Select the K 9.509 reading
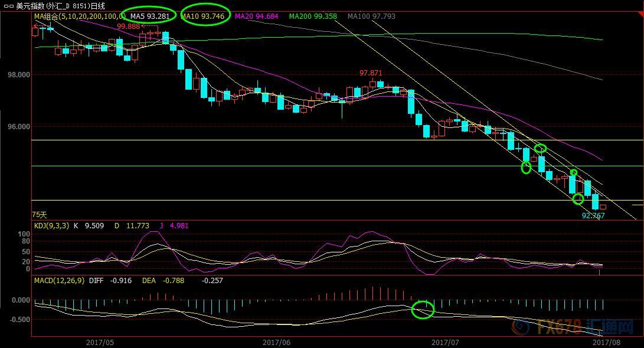This screenshot has width=644, height=348. click(x=89, y=226)
